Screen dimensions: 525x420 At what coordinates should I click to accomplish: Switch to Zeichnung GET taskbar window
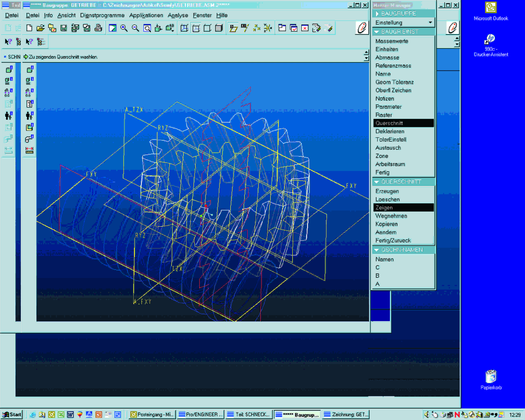click(x=346, y=414)
